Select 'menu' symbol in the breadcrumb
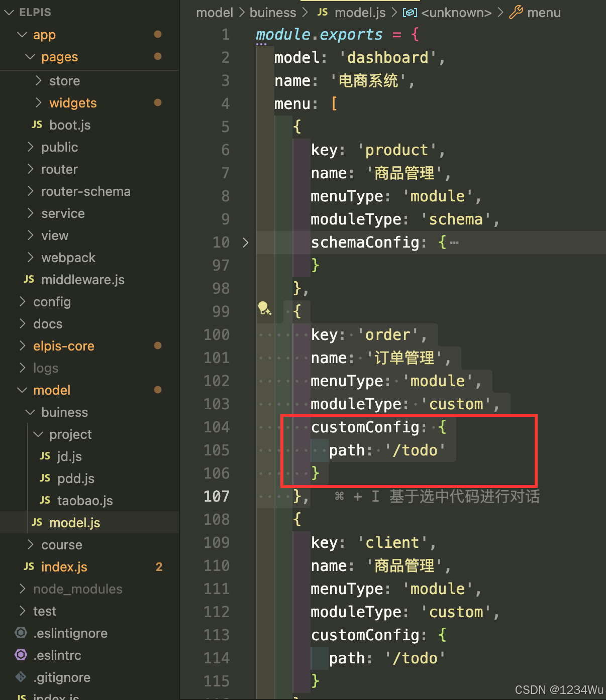Screen dimensions: 606x700 [x=544, y=13]
